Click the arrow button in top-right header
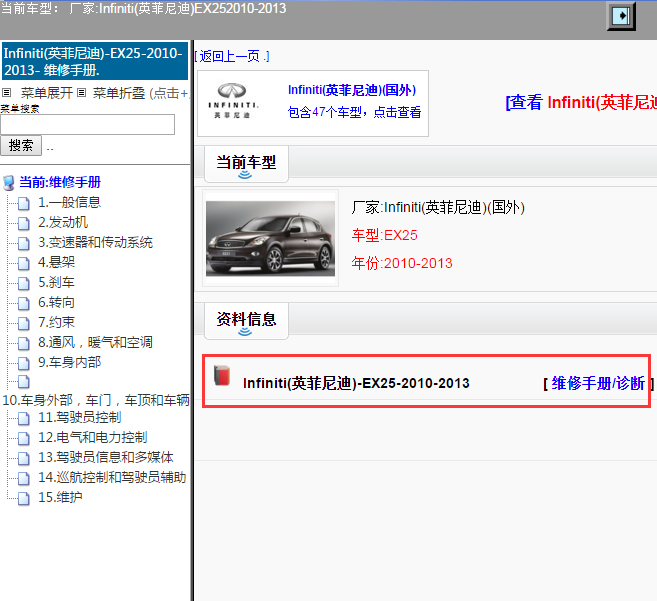 click(621, 16)
